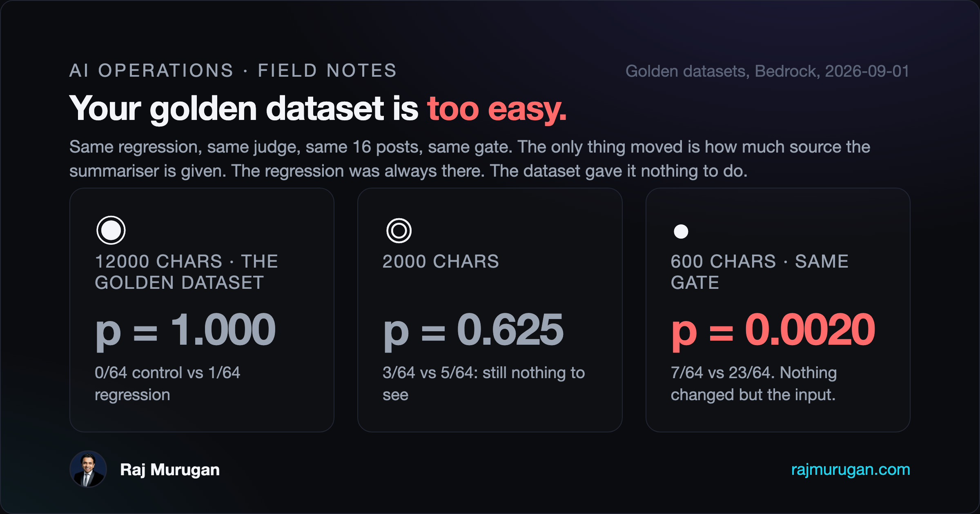Click the '3/64 vs 5/64' caption text
Screen dimensions: 980x514
[x=430, y=372]
